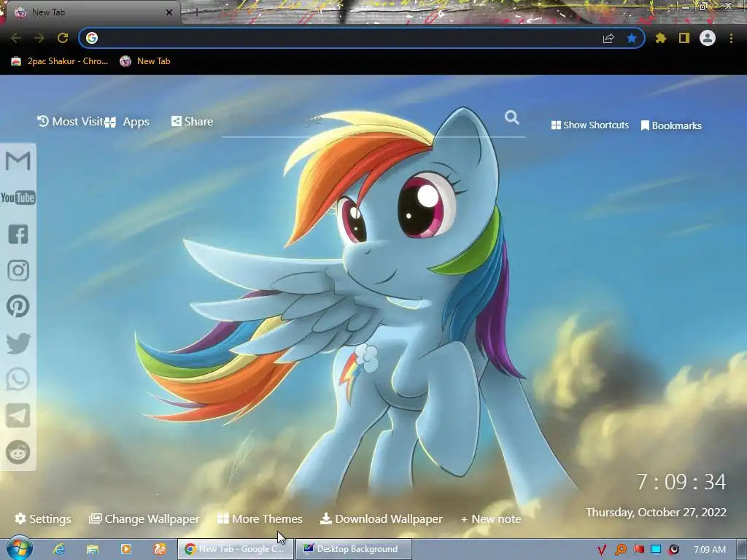This screenshot has width=747, height=560.
Task: Click the red flag tray icon
Action: pos(638,550)
